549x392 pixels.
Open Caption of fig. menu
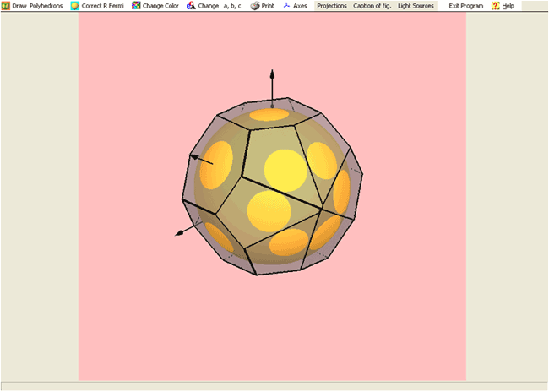coord(372,6)
